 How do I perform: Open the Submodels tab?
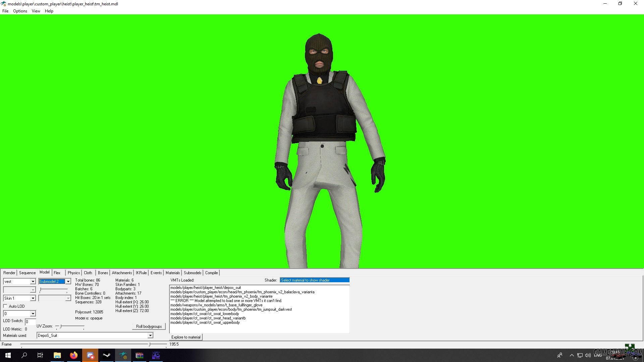(x=193, y=273)
